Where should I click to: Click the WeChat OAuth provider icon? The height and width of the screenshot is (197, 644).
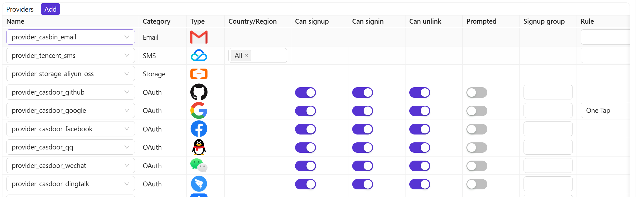(x=199, y=165)
